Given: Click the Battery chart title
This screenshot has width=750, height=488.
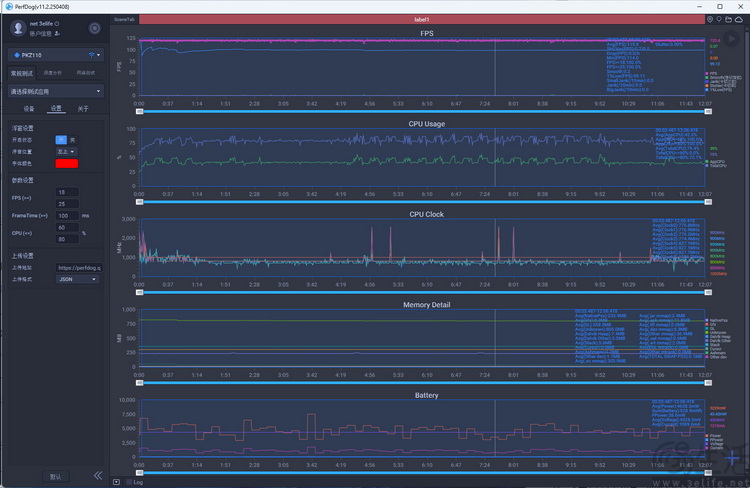Looking at the screenshot, I should [x=426, y=395].
